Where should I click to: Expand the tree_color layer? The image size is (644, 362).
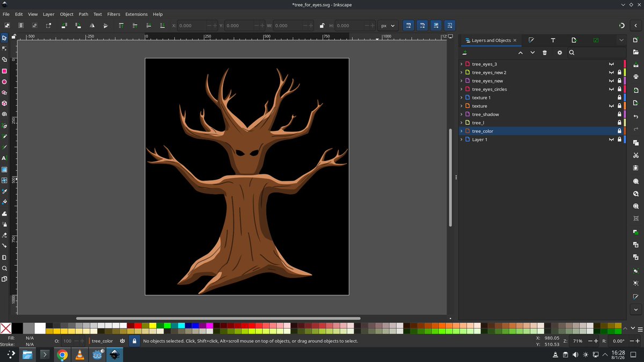coord(462,131)
